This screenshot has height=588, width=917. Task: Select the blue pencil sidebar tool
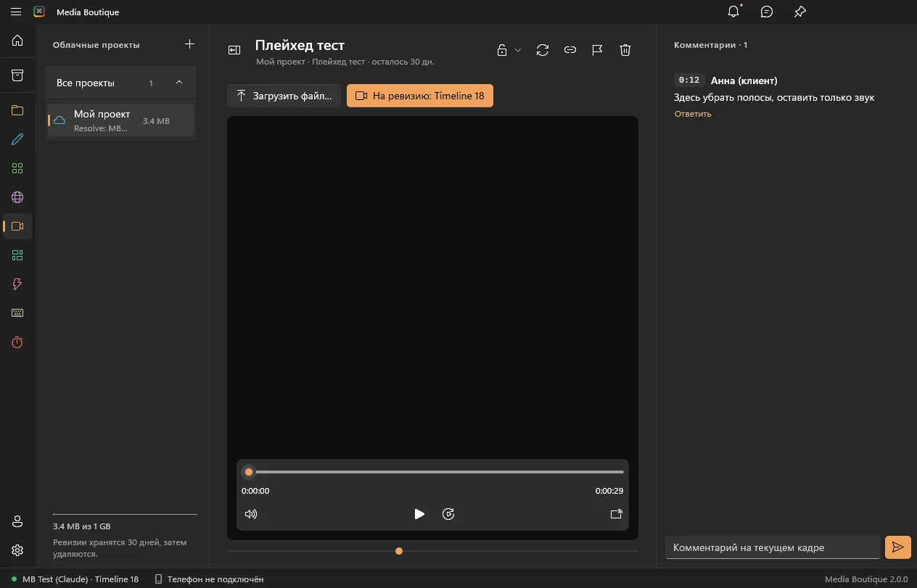click(x=17, y=139)
